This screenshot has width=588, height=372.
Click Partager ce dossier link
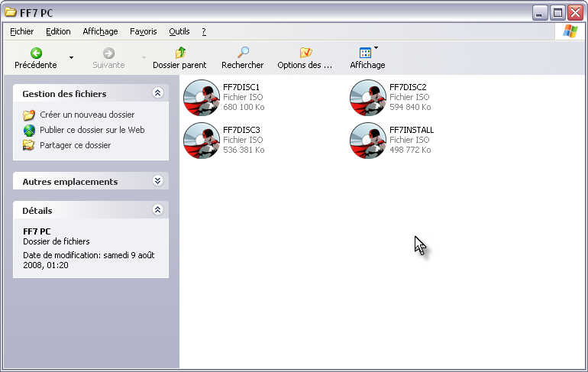click(75, 145)
